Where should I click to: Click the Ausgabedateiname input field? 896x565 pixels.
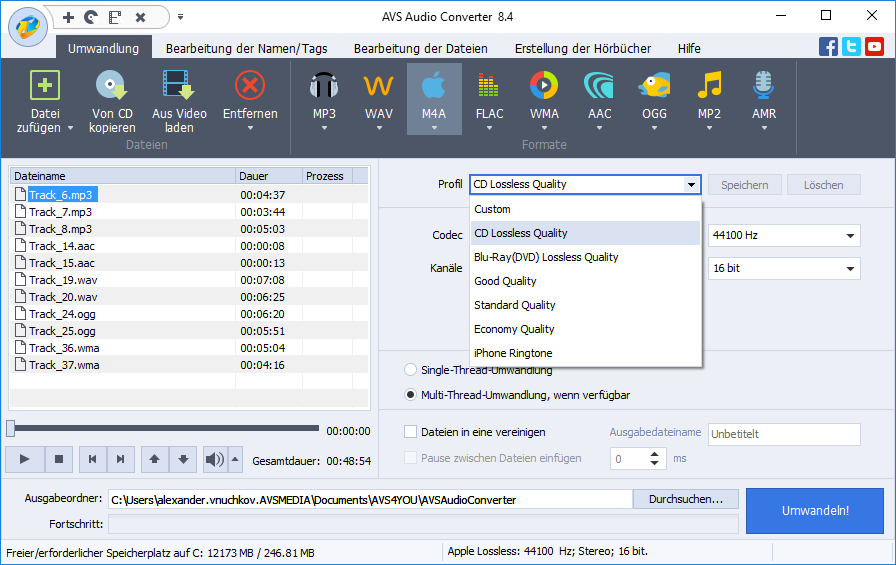[783, 434]
